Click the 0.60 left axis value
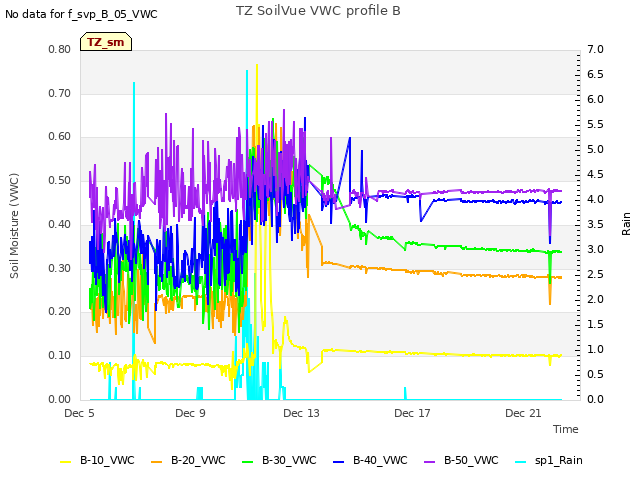The image size is (640, 480). (60, 136)
